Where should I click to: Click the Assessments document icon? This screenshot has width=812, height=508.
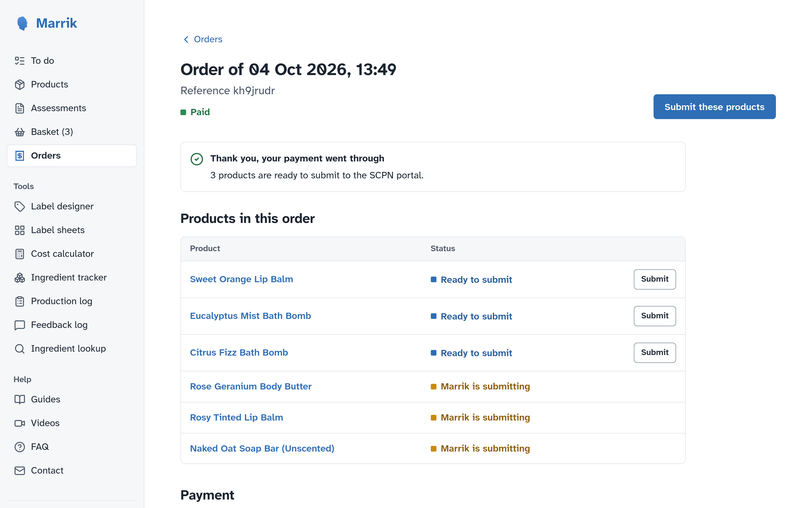coord(20,108)
